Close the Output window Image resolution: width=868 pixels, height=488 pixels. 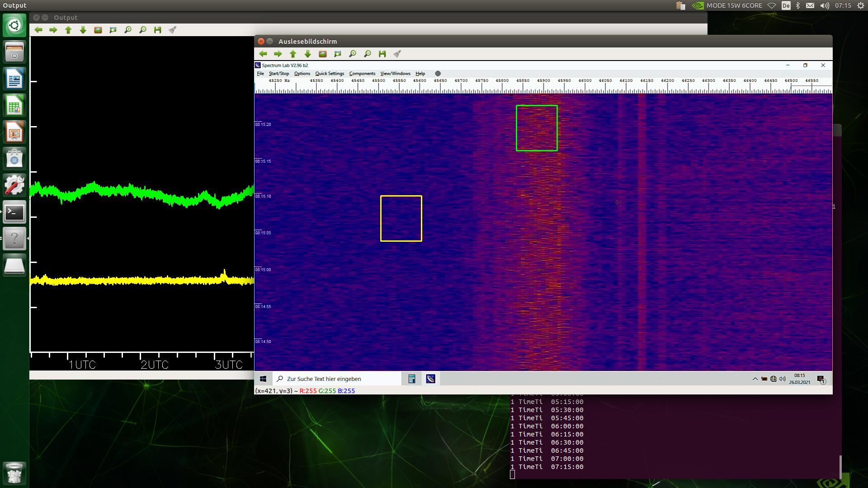click(x=36, y=18)
